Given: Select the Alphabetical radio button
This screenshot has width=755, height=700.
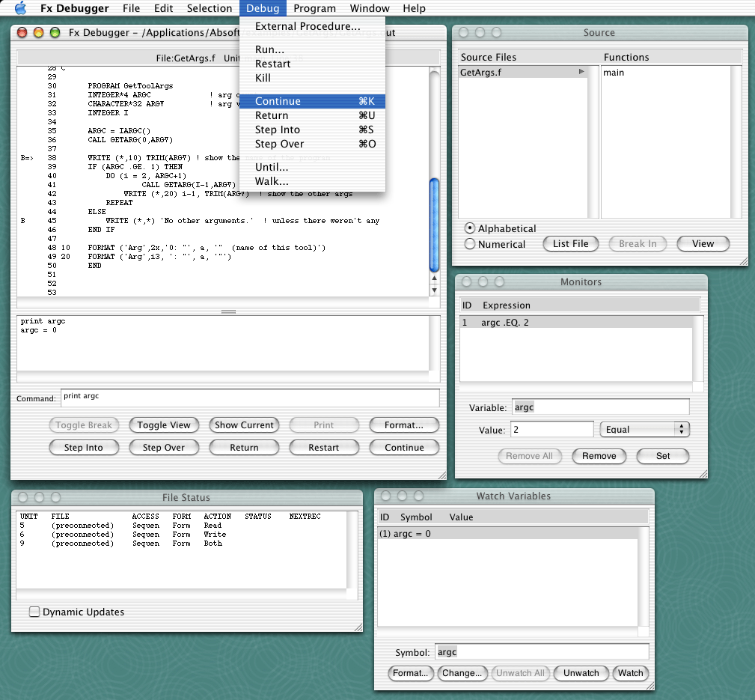Looking at the screenshot, I should (470, 228).
